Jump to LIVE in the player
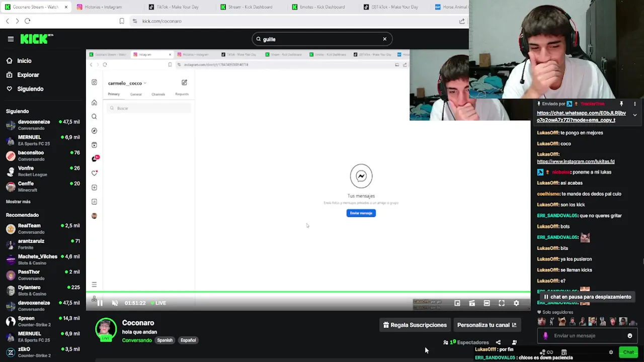644x362 pixels. (x=158, y=303)
